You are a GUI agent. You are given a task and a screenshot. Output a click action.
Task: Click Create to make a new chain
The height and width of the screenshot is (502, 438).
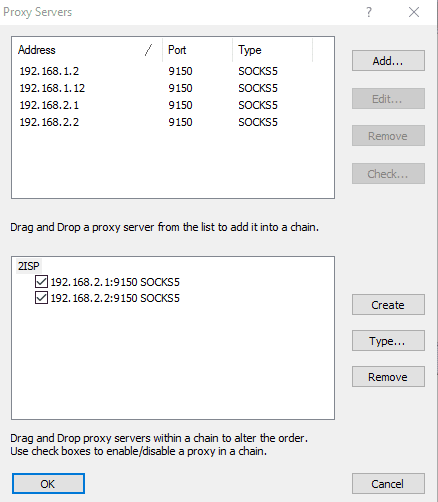pyautogui.click(x=388, y=305)
